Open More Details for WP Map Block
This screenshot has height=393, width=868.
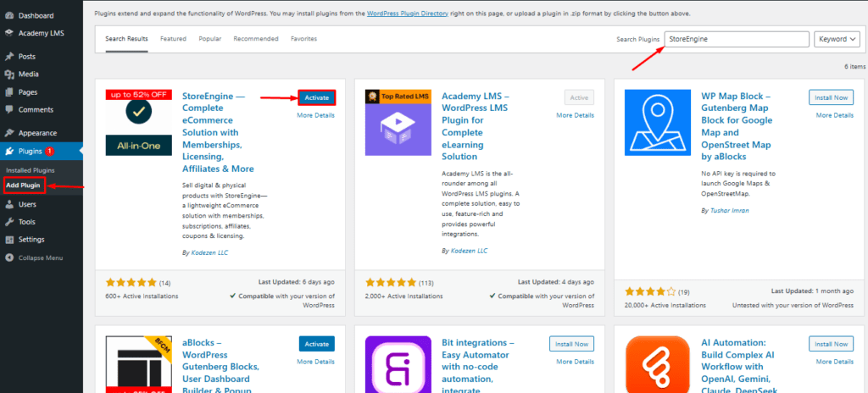click(x=834, y=115)
